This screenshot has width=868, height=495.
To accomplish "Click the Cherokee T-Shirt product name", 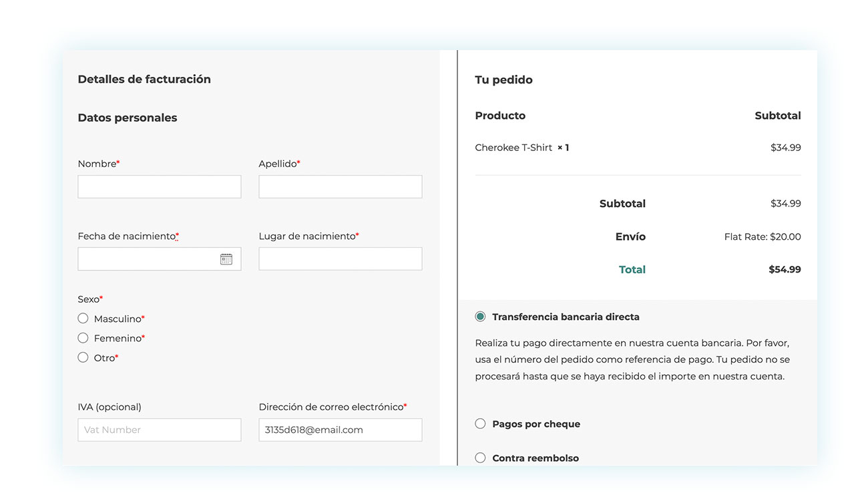I will click(513, 147).
